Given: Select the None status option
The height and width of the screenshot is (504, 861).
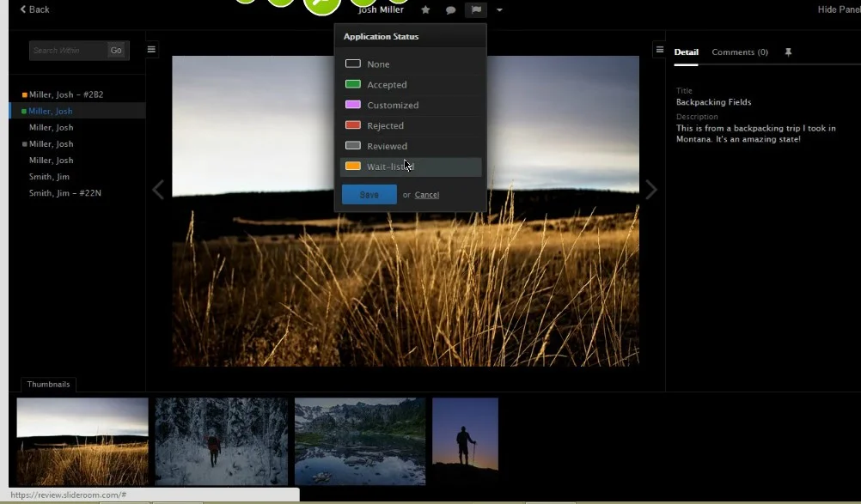Looking at the screenshot, I should point(411,64).
